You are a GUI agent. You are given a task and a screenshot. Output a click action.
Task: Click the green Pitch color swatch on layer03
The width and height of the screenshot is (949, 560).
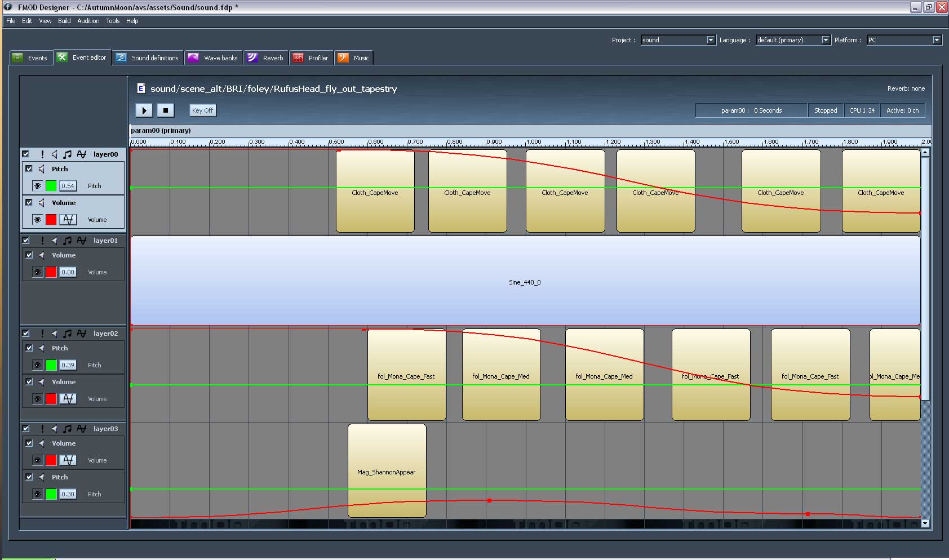(x=51, y=494)
